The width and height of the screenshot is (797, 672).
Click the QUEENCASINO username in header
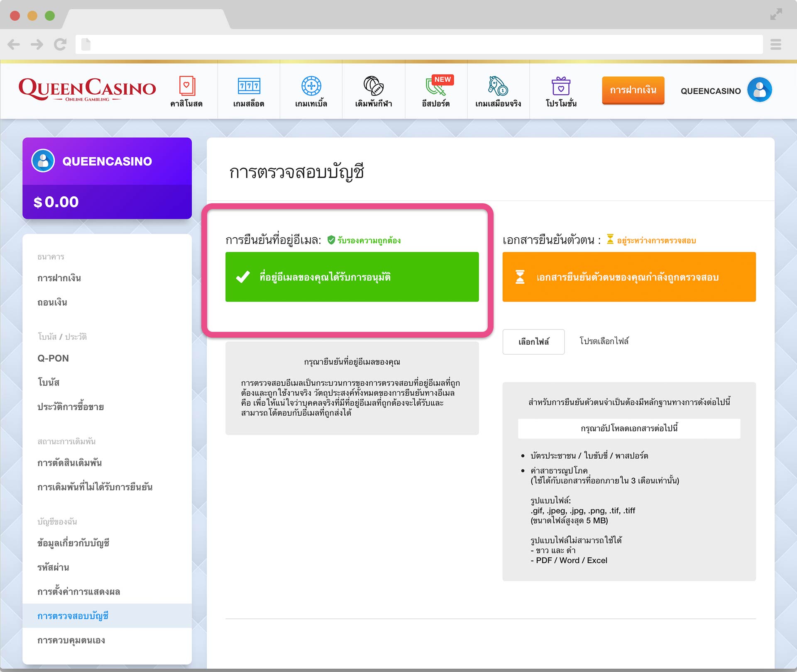tap(710, 91)
